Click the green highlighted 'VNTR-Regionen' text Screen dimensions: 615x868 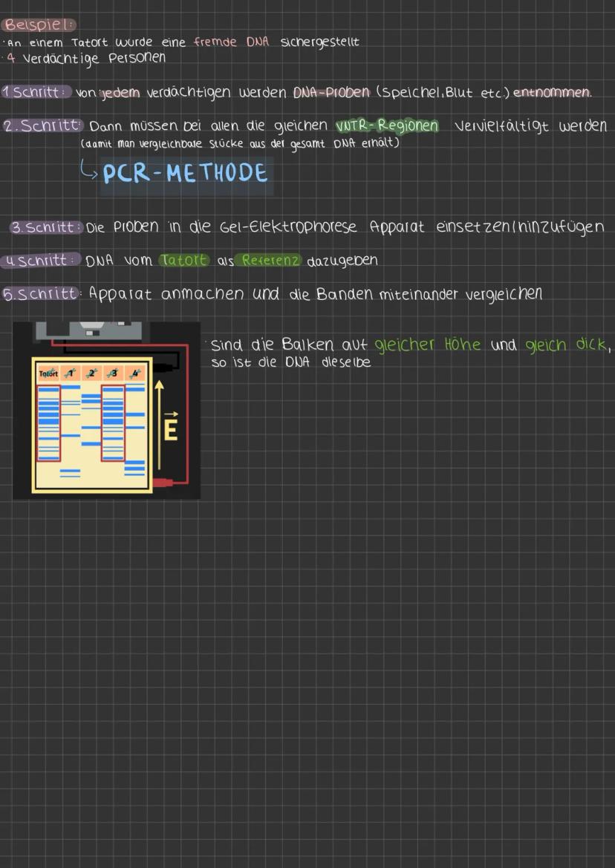pyautogui.click(x=387, y=125)
